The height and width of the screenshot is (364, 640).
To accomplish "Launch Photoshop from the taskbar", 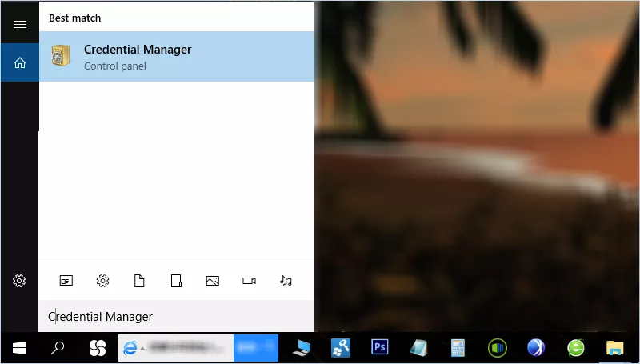I will click(x=380, y=348).
